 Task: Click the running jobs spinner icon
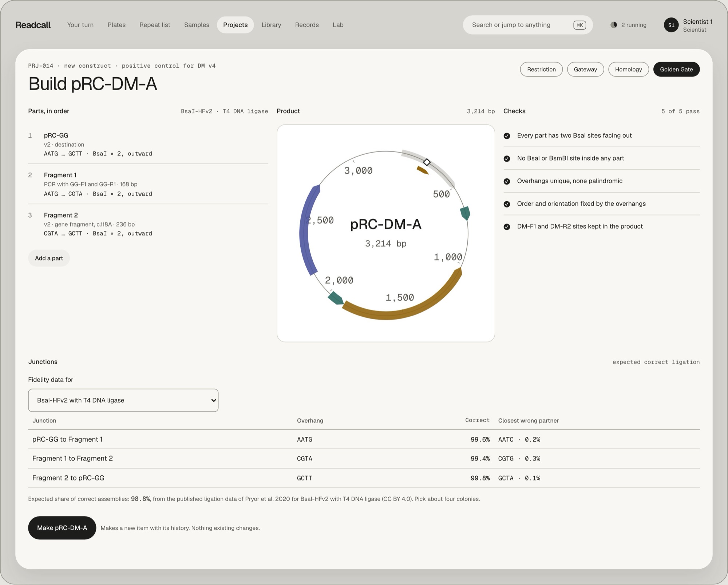(614, 25)
